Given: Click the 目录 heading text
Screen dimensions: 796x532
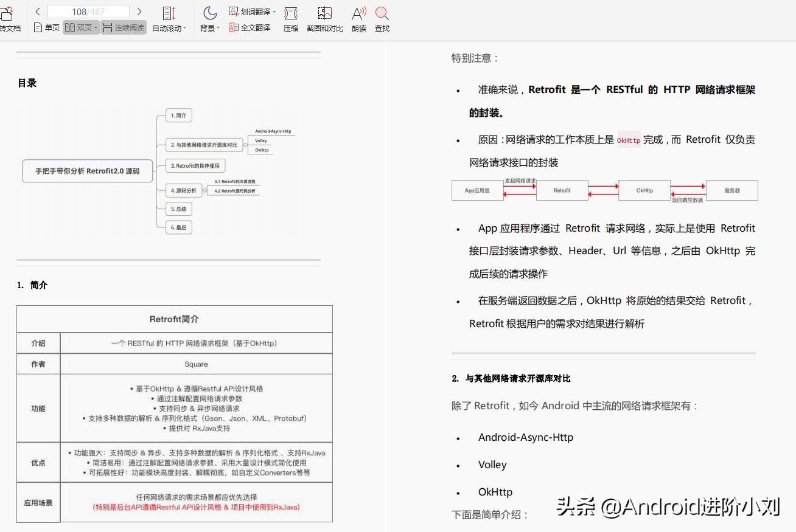Looking at the screenshot, I should [27, 83].
